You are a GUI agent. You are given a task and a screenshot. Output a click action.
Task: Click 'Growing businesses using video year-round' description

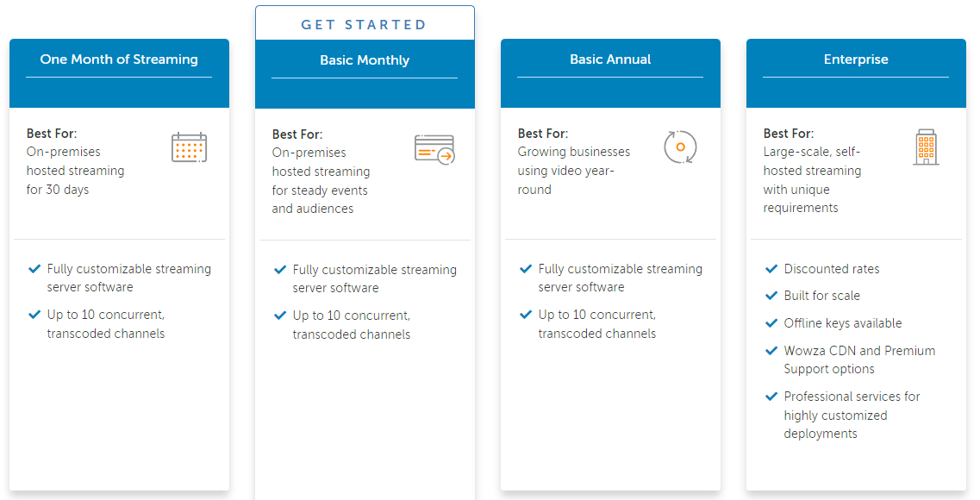click(x=574, y=171)
